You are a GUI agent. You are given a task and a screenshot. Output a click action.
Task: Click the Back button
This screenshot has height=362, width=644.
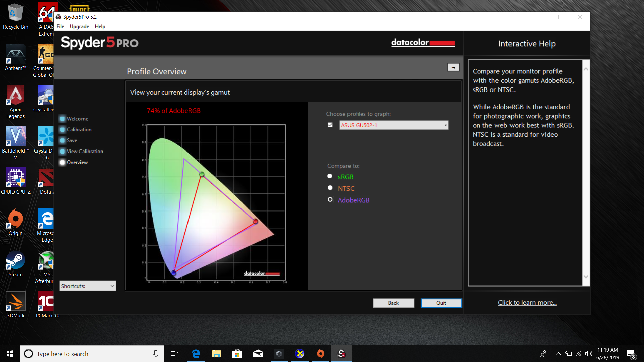pos(393,303)
